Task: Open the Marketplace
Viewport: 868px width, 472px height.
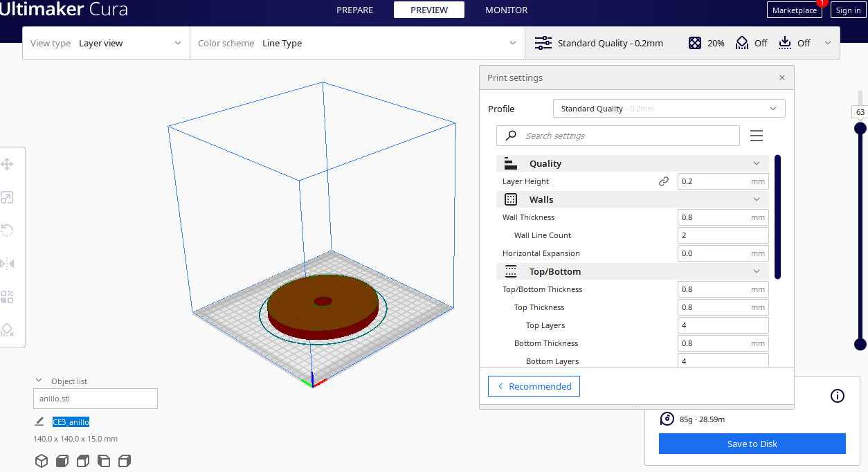Action: tap(794, 10)
